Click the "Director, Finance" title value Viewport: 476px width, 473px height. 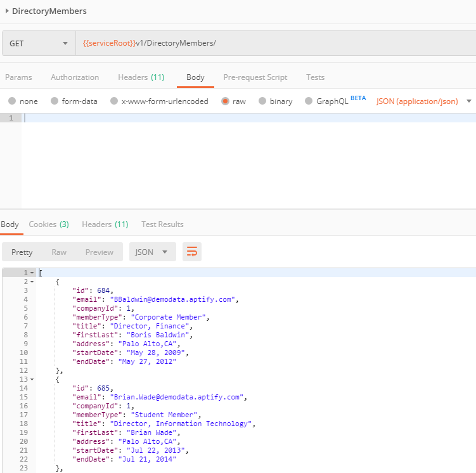[150, 326]
